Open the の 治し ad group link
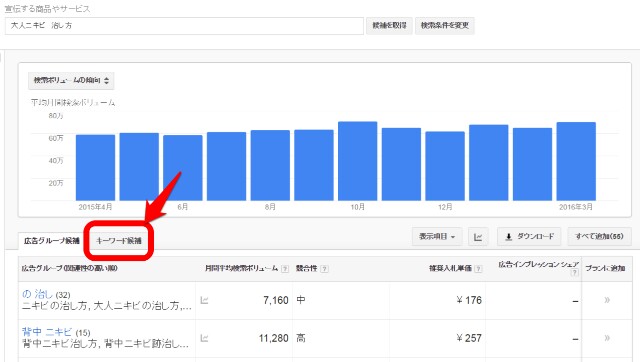This screenshot has width=640, height=362. click(37, 294)
